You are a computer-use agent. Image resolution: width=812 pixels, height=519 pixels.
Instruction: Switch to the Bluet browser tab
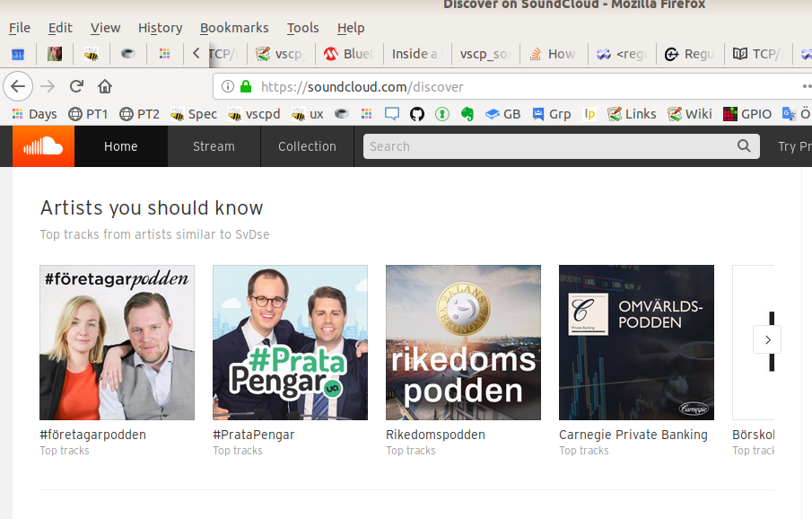pyautogui.click(x=349, y=54)
